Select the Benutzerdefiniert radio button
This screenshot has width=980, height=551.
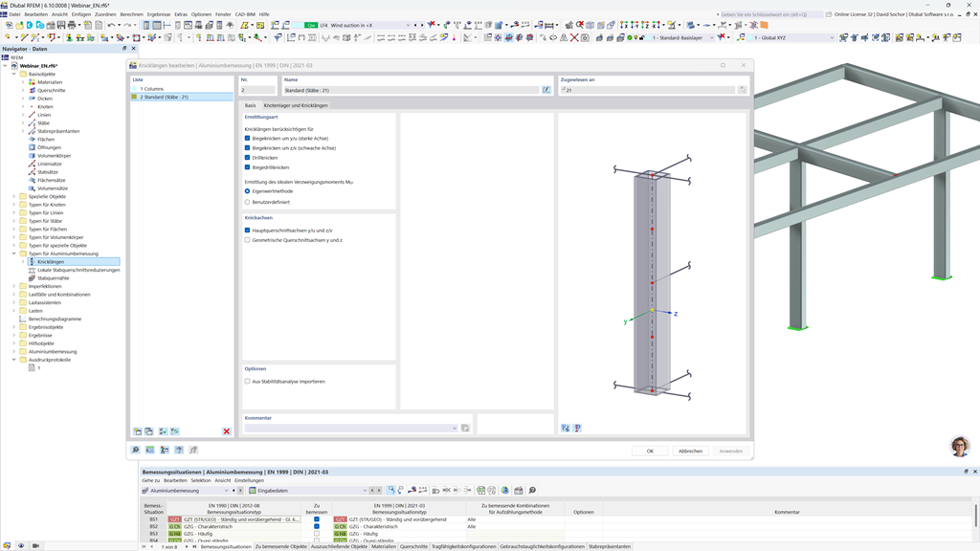pyautogui.click(x=247, y=202)
